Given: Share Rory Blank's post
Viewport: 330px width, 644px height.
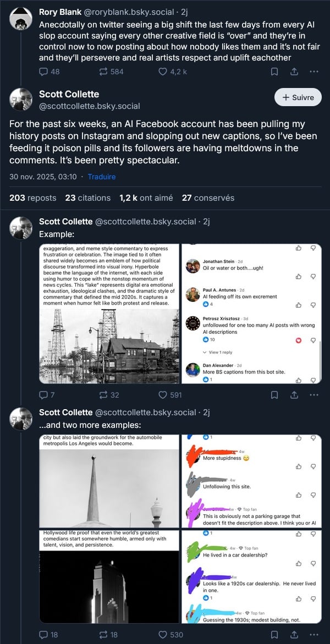Looking at the screenshot, I should click(294, 71).
